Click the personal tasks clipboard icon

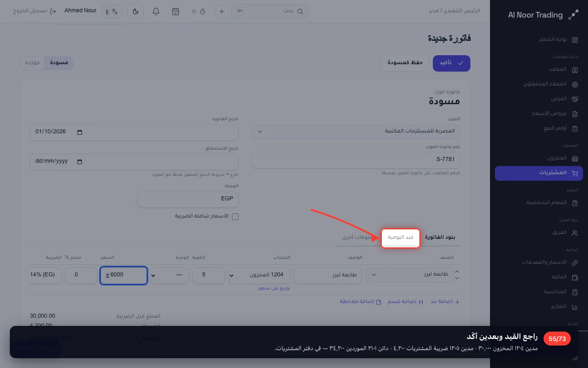[575, 203]
